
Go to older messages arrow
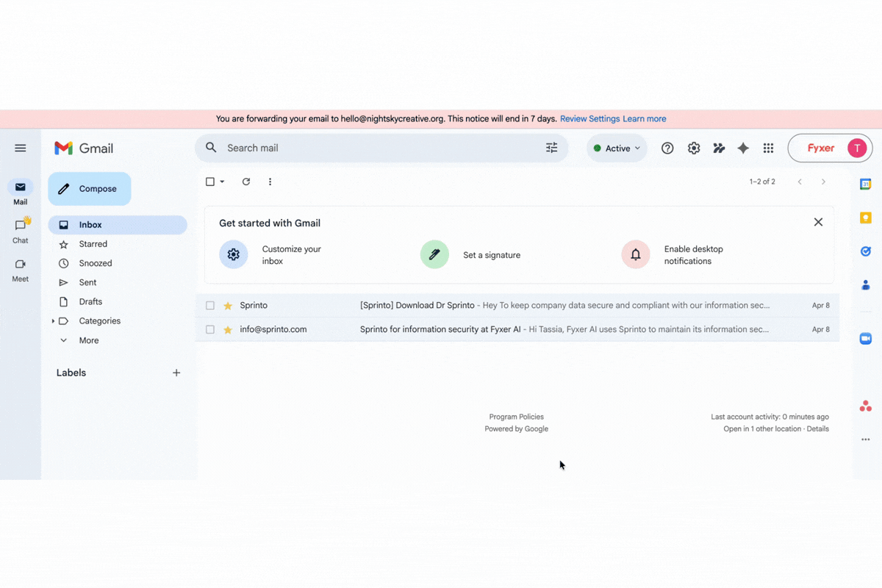[823, 182]
